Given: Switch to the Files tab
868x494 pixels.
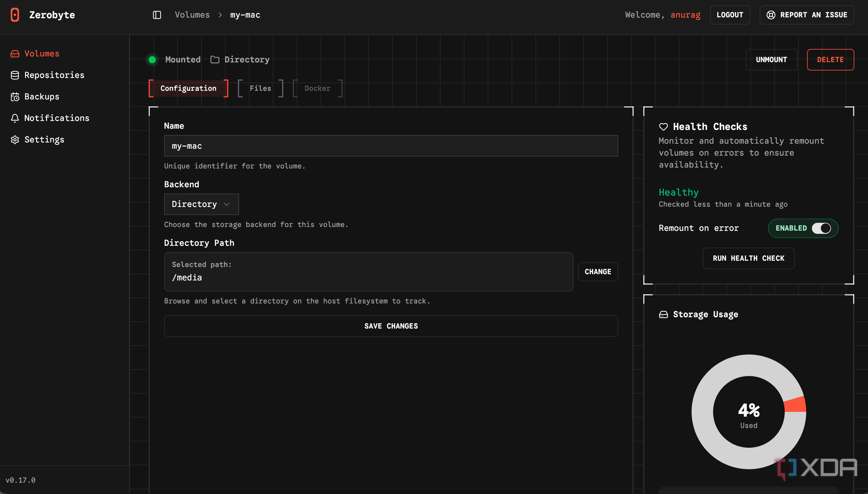Looking at the screenshot, I should [260, 88].
